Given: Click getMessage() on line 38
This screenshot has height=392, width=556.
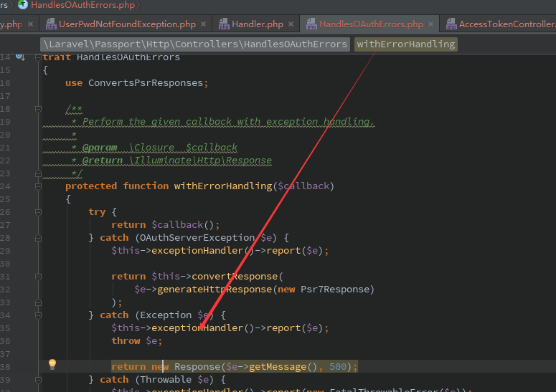Looking at the screenshot, I should 283,367.
